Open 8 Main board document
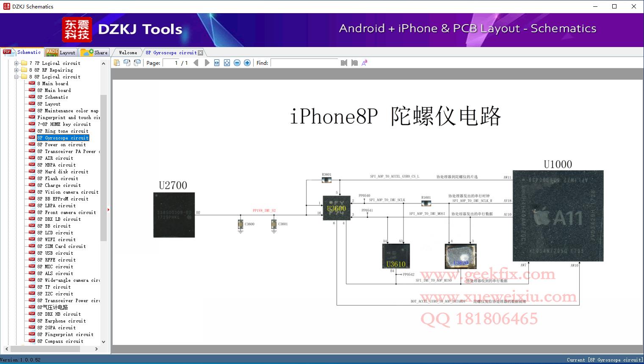644x364 pixels. pos(53,83)
